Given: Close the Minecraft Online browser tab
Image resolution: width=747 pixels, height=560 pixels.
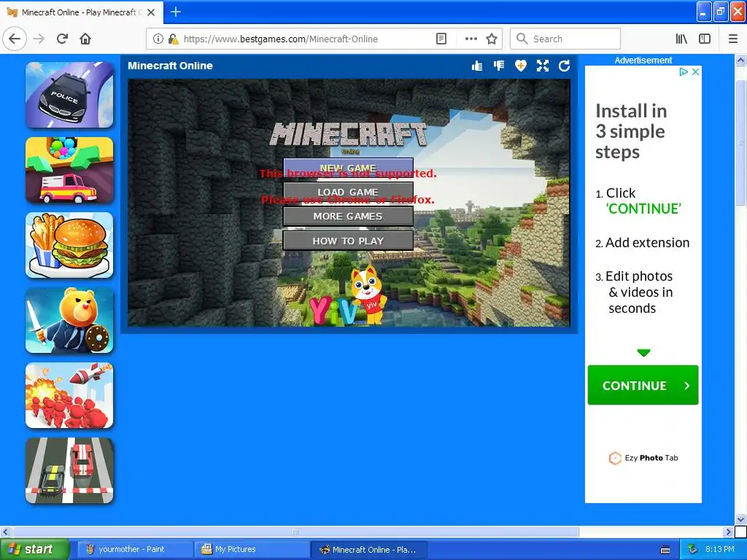Looking at the screenshot, I should point(151,12).
